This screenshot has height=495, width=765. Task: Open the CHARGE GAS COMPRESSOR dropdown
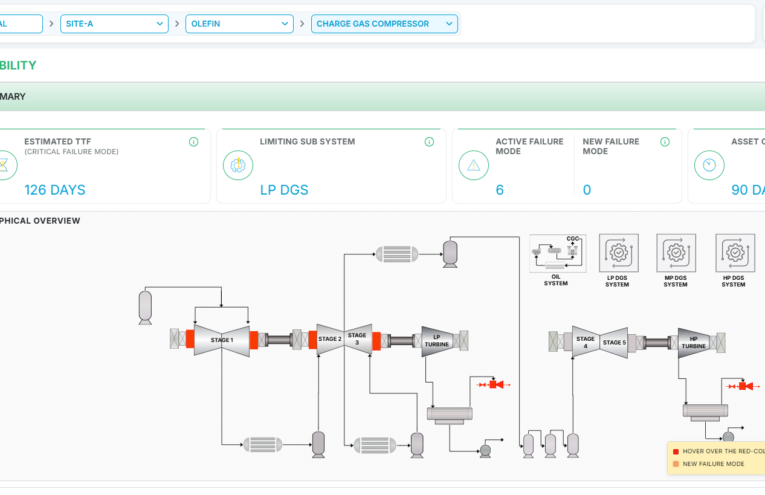pyautogui.click(x=384, y=24)
